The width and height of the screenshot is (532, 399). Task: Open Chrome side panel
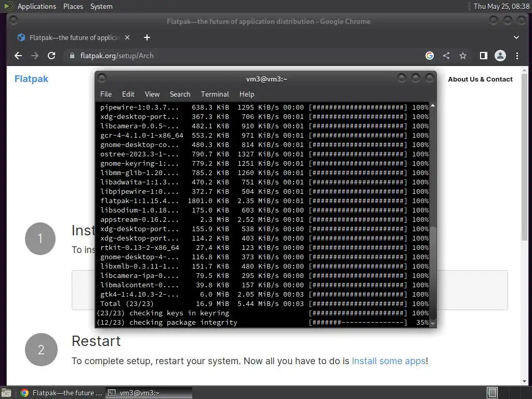point(484,56)
